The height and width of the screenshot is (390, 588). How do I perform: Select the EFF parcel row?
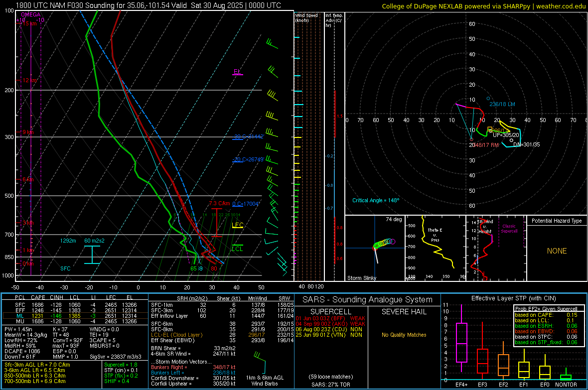75,310
